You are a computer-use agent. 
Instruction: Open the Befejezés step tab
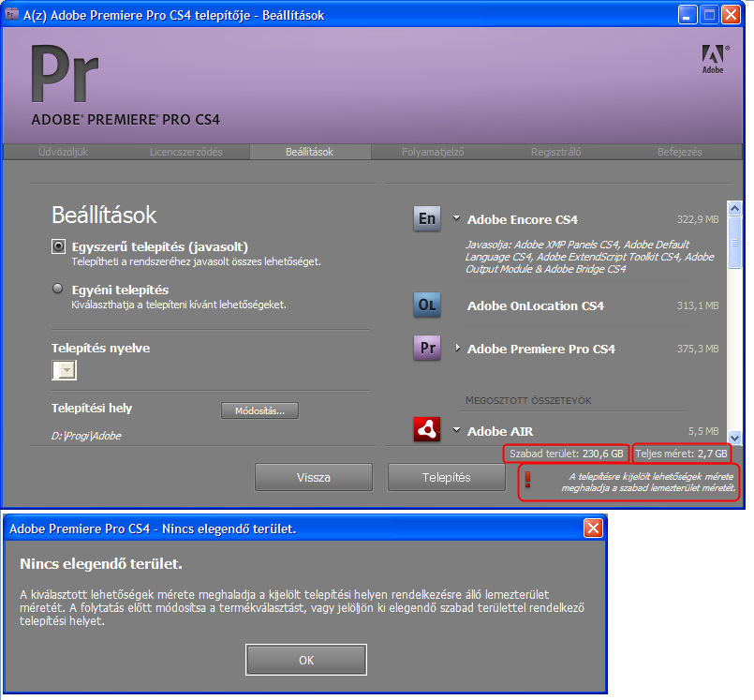coord(679,152)
